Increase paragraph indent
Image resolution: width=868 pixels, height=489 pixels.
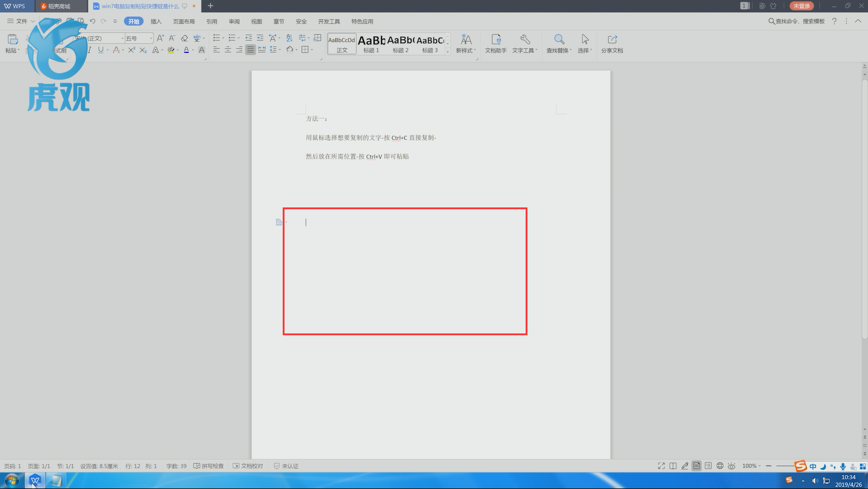click(x=260, y=38)
